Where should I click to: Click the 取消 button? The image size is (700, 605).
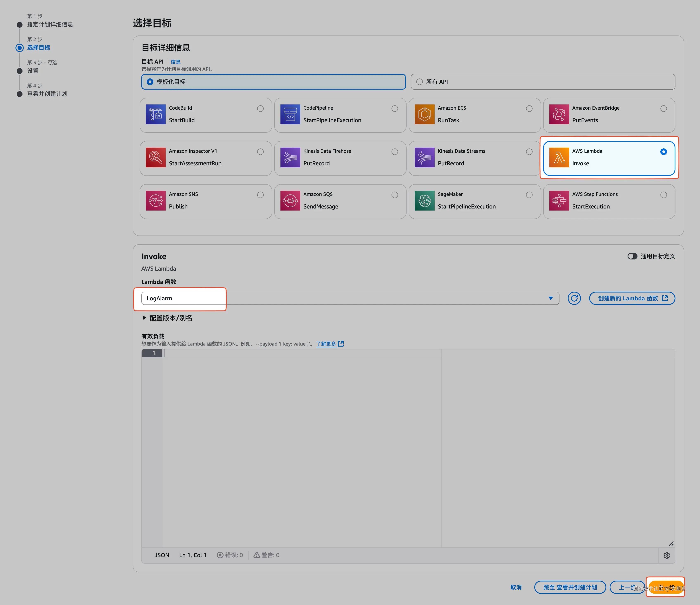pos(516,587)
